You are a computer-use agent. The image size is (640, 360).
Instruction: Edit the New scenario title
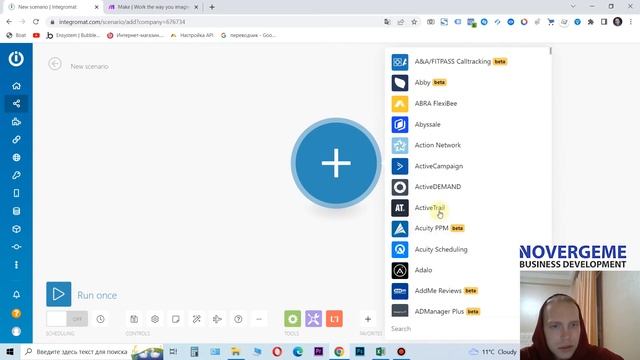89,66
